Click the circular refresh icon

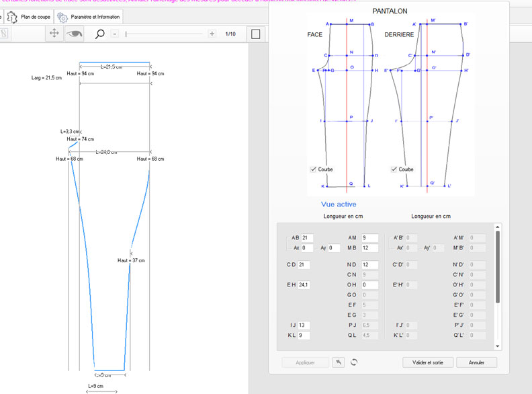[354, 362]
